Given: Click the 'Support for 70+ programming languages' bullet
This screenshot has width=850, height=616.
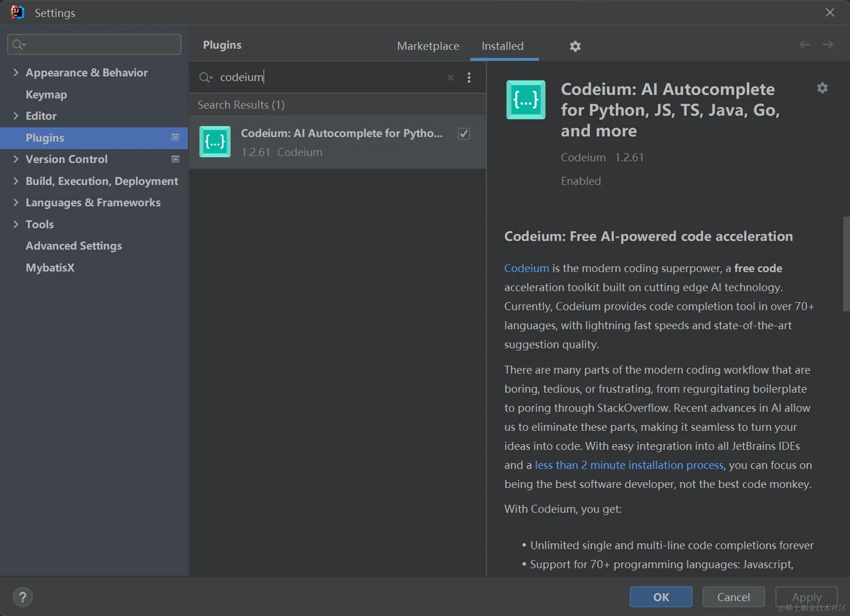Looking at the screenshot, I should pos(661,564).
